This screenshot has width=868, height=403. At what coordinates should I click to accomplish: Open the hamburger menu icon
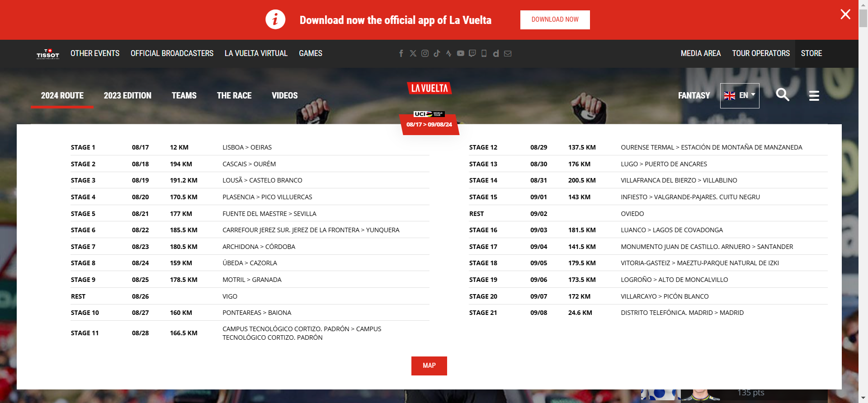(814, 96)
